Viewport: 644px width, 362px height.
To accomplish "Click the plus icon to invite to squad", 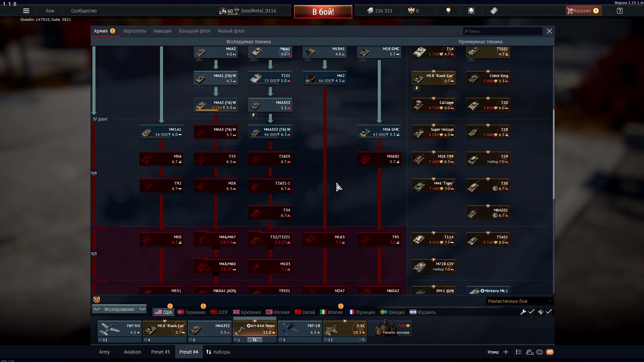I will 506,352.
